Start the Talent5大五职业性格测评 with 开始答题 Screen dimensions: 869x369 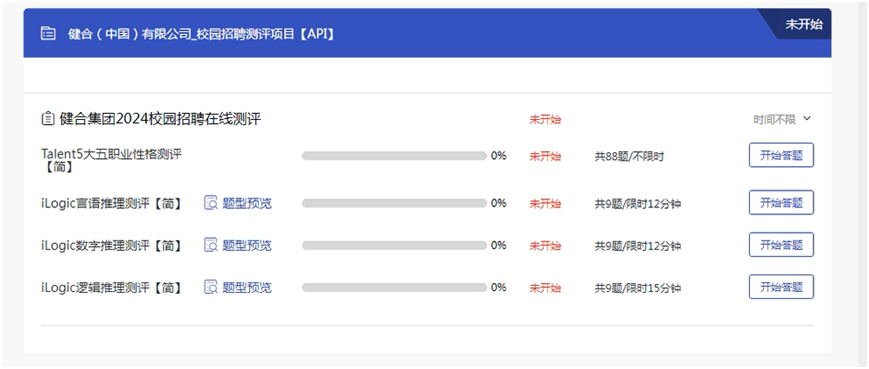click(x=781, y=156)
